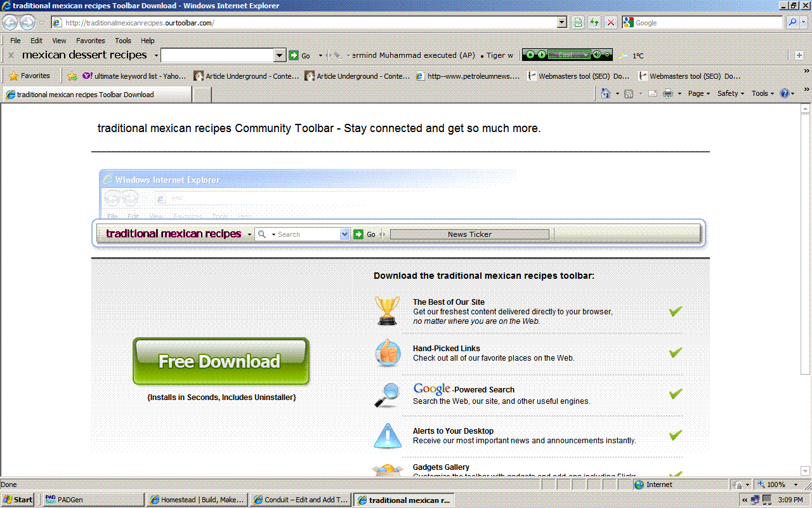The image size is (812, 508).
Task: Click the browser Back arrow button
Action: point(10,23)
